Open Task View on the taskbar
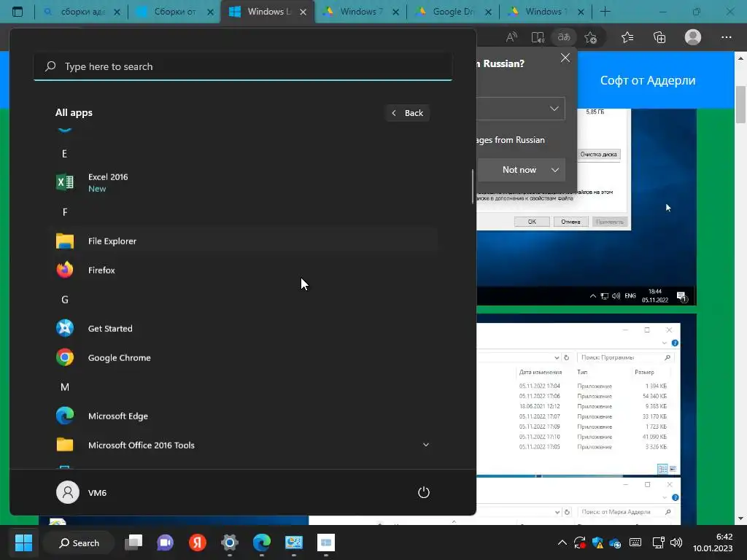Viewport: 747px width, 560px height. click(x=133, y=542)
